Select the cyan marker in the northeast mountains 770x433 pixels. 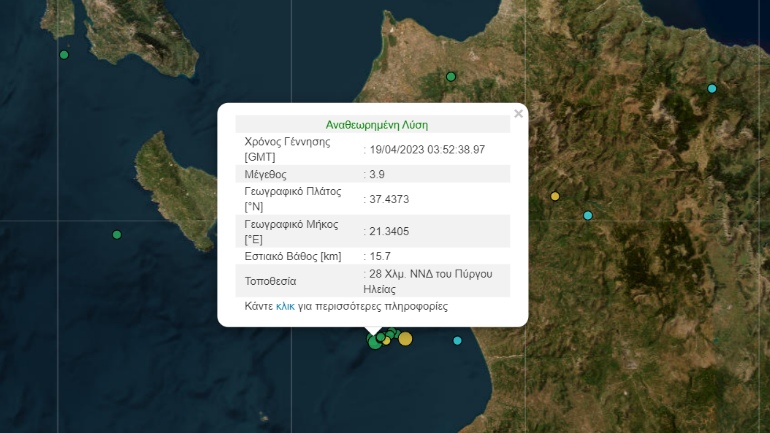[x=712, y=89]
